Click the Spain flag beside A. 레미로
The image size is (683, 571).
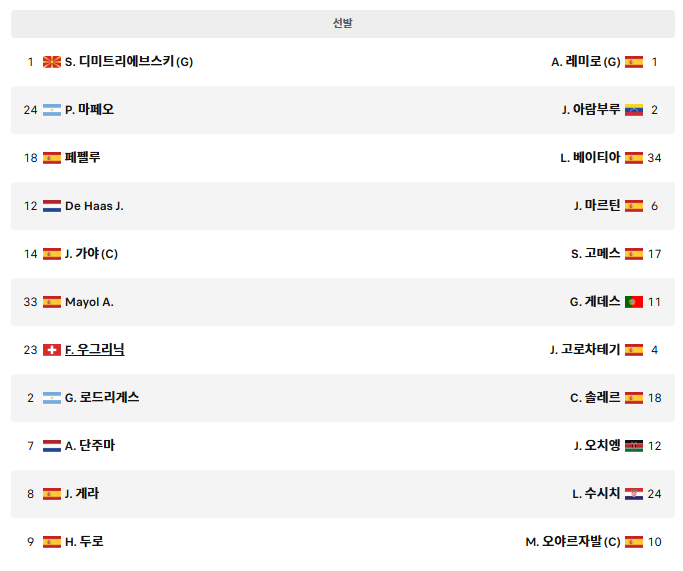[634, 62]
